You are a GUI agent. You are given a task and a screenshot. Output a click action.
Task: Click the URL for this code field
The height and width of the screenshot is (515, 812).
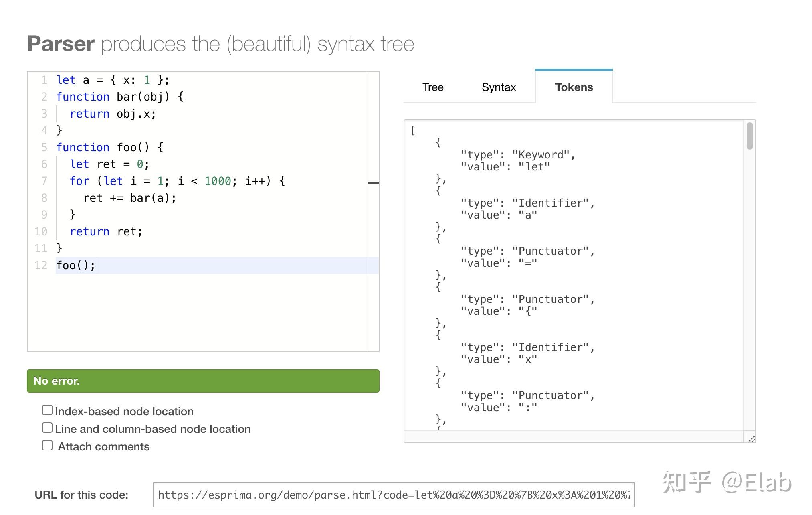click(393, 495)
